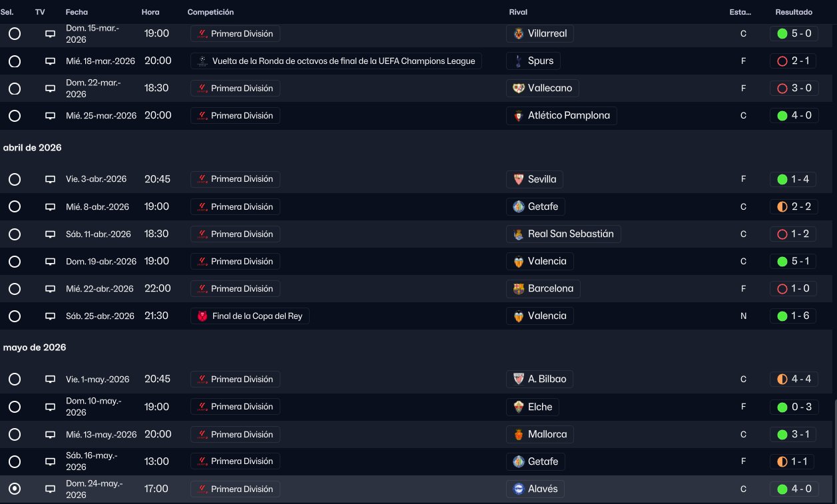837x504 pixels.
Task: Open the Final de la Copa del Rey competition
Action: [x=250, y=316]
